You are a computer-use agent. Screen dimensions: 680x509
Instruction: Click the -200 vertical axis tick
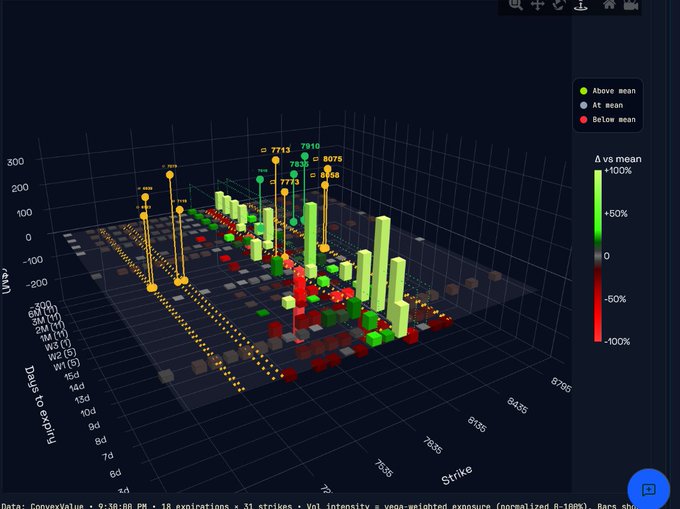coord(37,283)
